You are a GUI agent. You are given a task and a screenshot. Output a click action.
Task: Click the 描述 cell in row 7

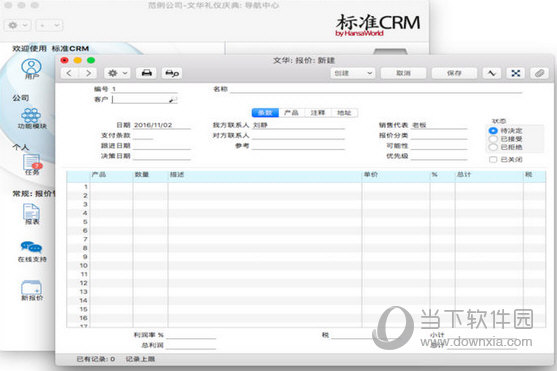(265, 239)
